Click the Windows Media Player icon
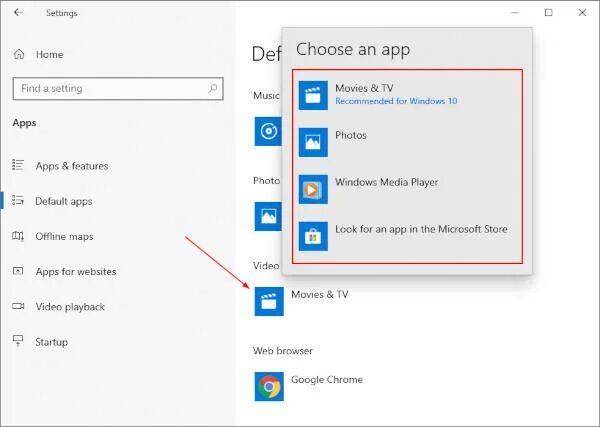The image size is (600, 427). pos(313,189)
